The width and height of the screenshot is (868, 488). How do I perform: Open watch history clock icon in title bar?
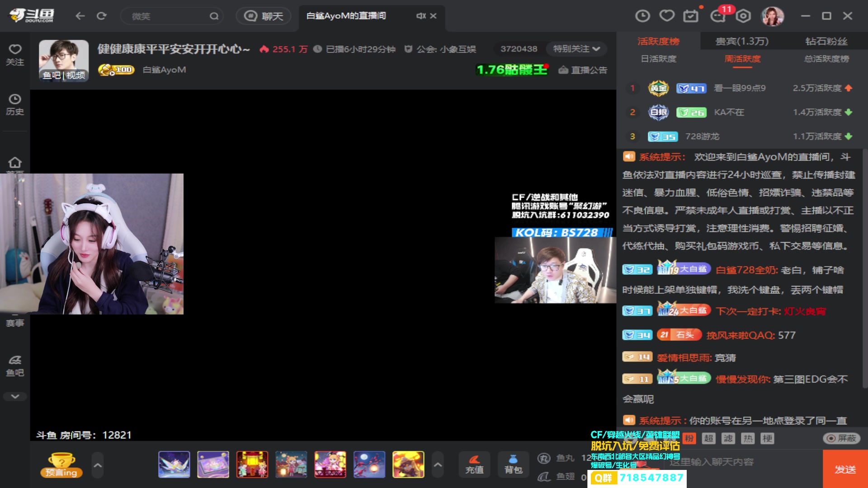coord(642,16)
